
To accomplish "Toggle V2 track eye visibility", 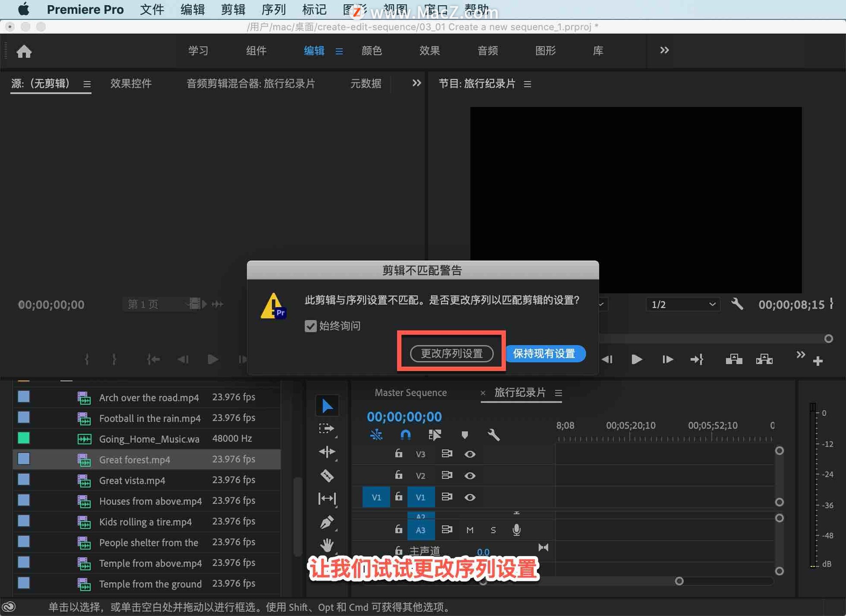I will coord(470,476).
